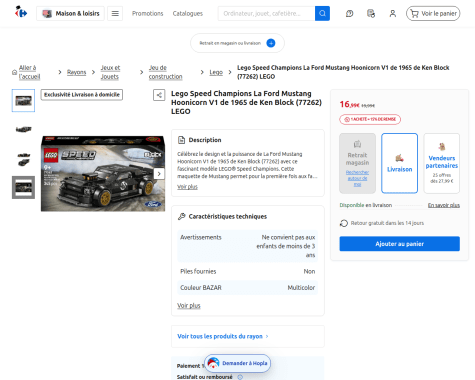
Task: Click the 1 acheté remise promo badge
Action: coord(370,119)
